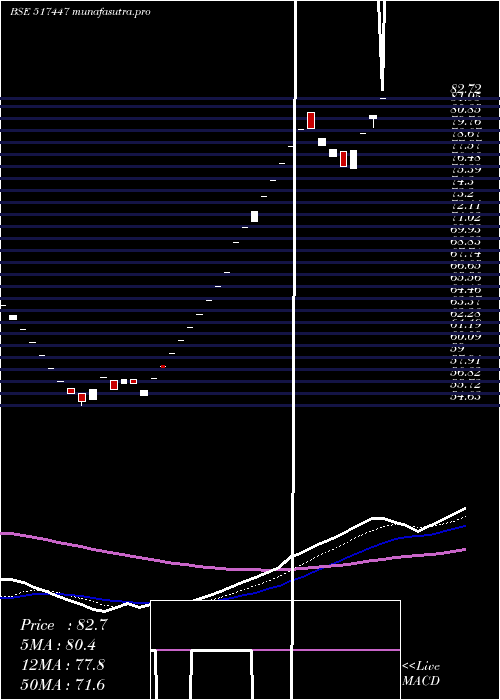
Task: Click the <<Live MACD label
Action: pyautogui.click(x=421, y=674)
